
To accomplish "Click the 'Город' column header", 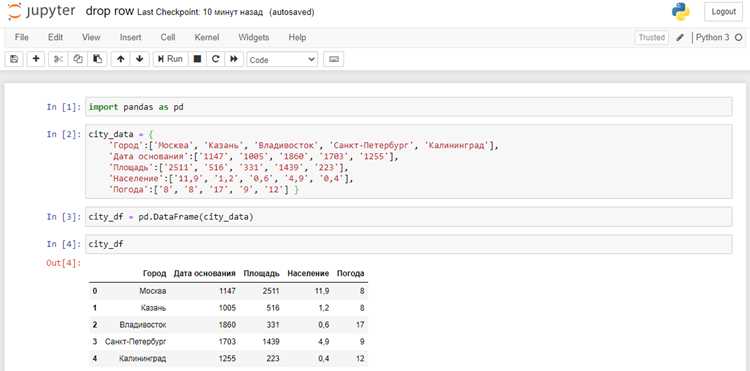I will click(x=154, y=273).
